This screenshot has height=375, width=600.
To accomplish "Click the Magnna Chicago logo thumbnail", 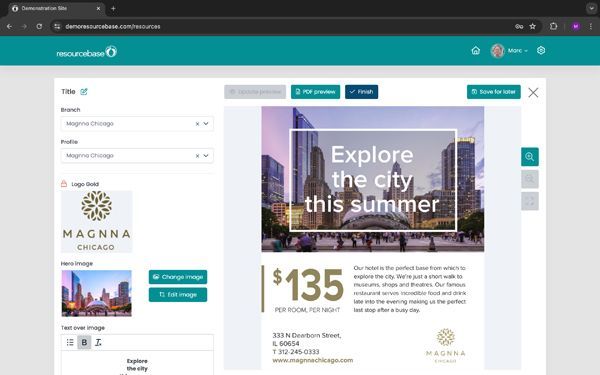I will tap(96, 222).
